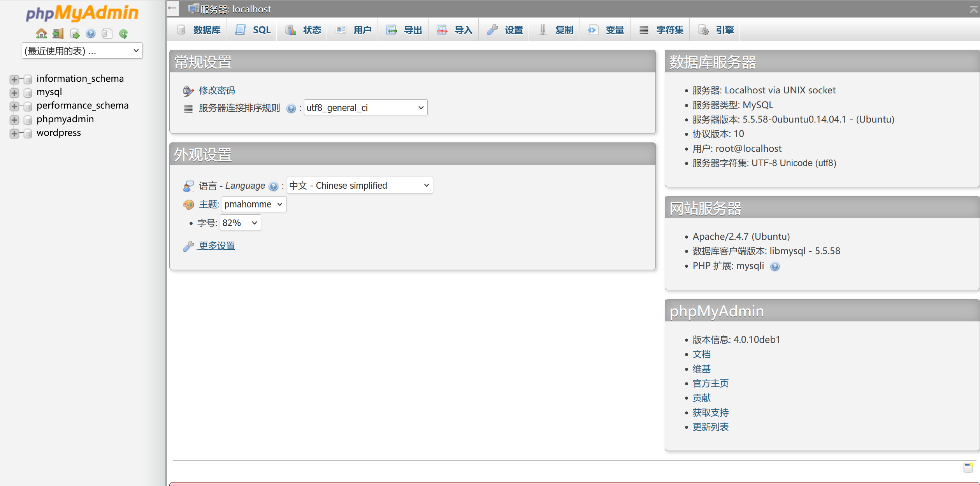The image size is (980, 486).
Task: Expand the performance_schema tree node
Action: pos(14,106)
